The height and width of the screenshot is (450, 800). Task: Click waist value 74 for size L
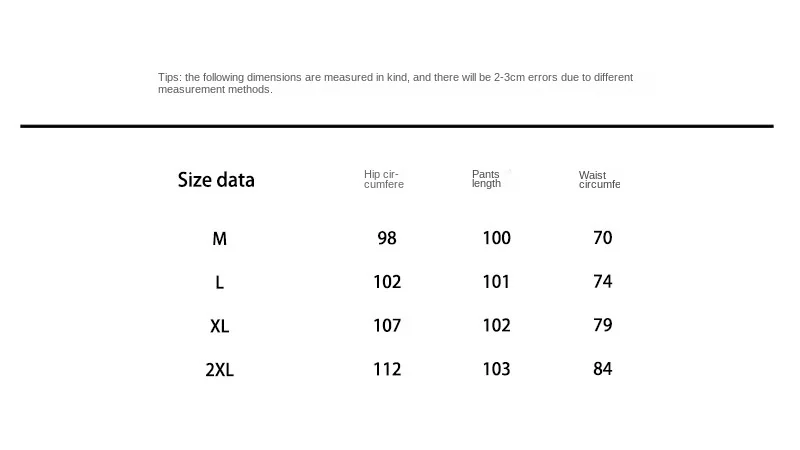click(x=603, y=281)
